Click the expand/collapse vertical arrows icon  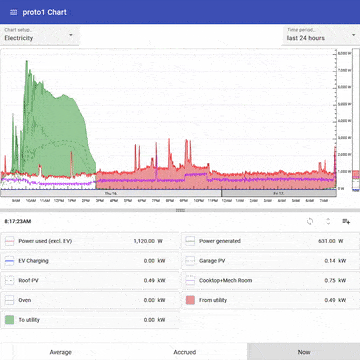[328, 221]
